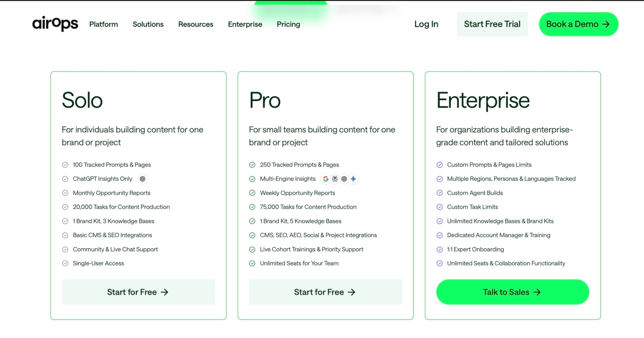
Task: Click the arrow in the Book a Demo button
Action: [606, 24]
